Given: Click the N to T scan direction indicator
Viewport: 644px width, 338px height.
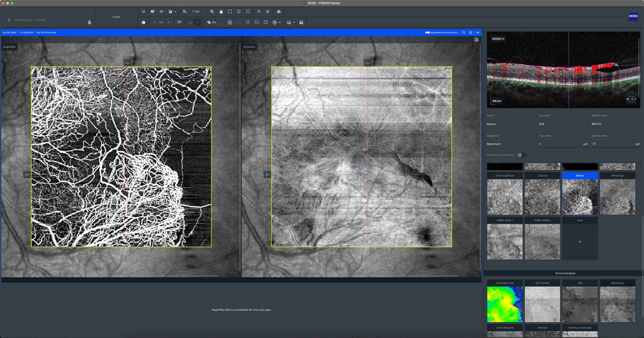Looking at the screenshot, I should [631, 99].
